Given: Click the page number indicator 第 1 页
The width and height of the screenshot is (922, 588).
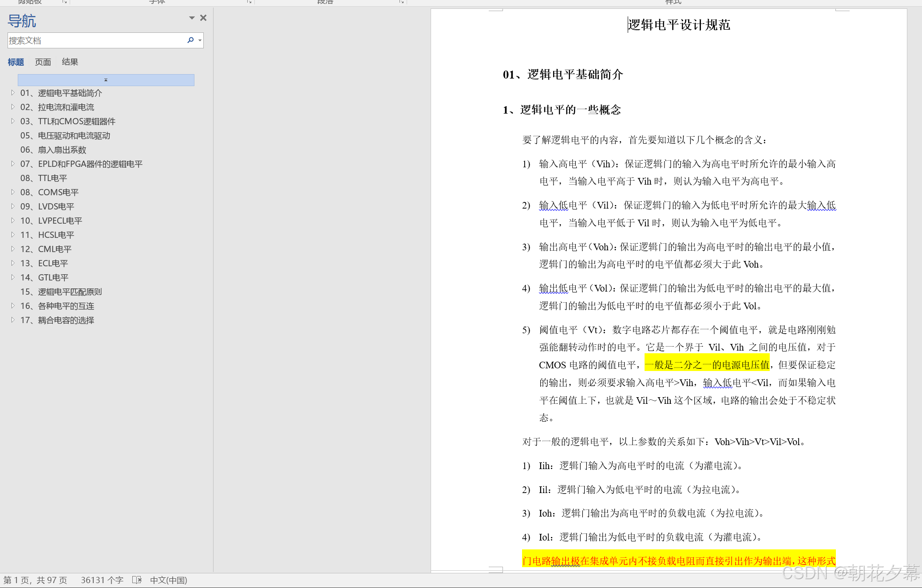Looking at the screenshot, I should click(x=35, y=580).
